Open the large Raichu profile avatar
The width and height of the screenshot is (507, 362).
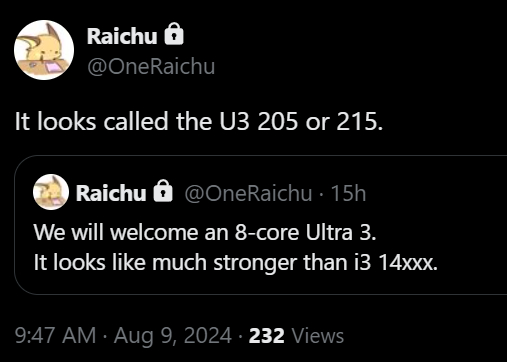(44, 50)
